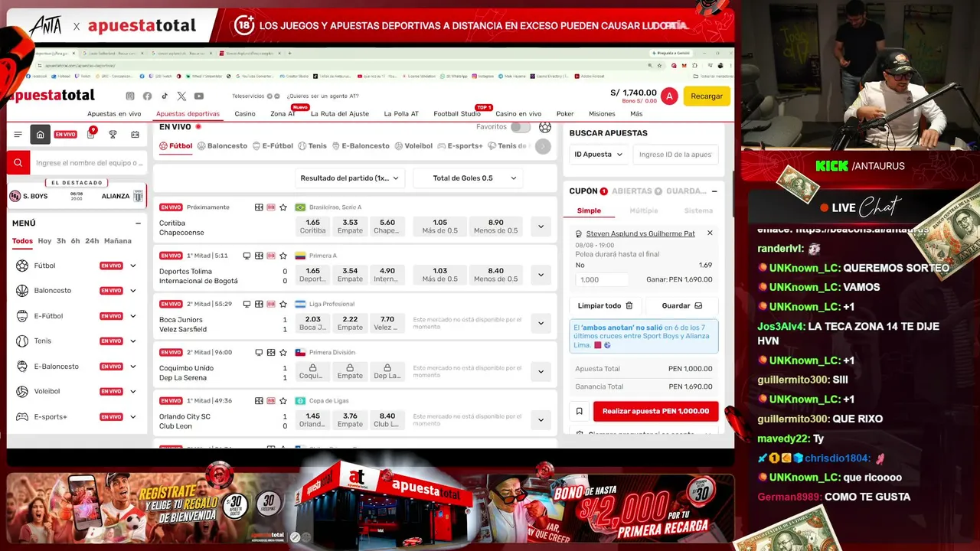Open the bet slip icon with badge 9
Image resolution: width=980 pixels, height=551 pixels.
(x=90, y=135)
